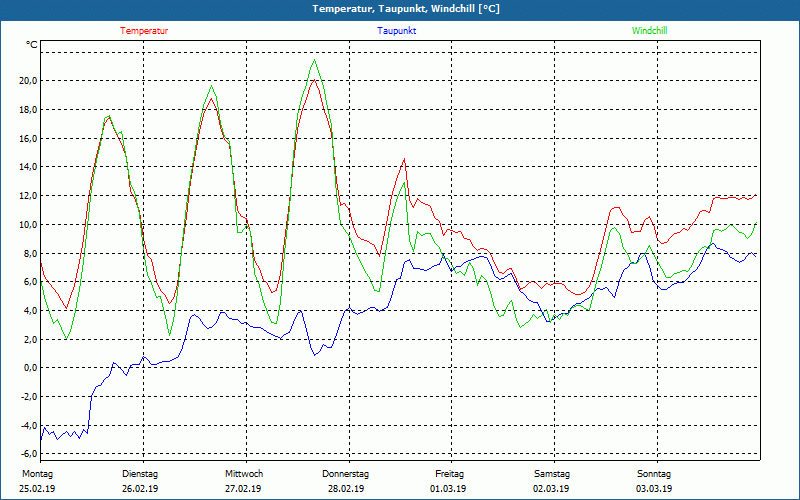Click the red Temperatur legend label
This screenshot has height=500, width=800.
(x=144, y=31)
